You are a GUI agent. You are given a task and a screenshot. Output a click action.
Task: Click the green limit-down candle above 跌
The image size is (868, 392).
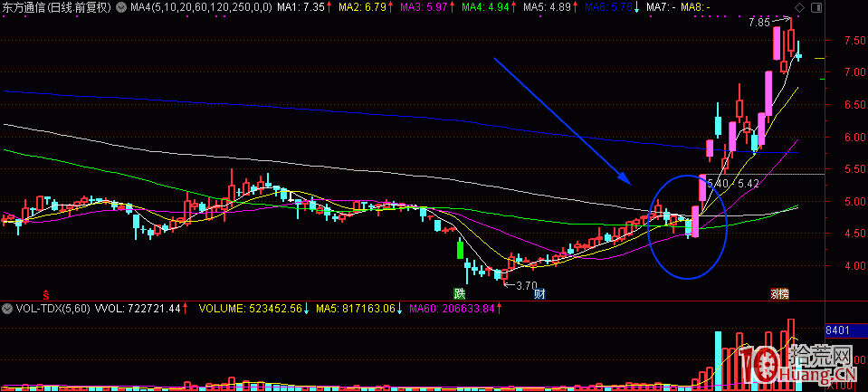[460, 250]
